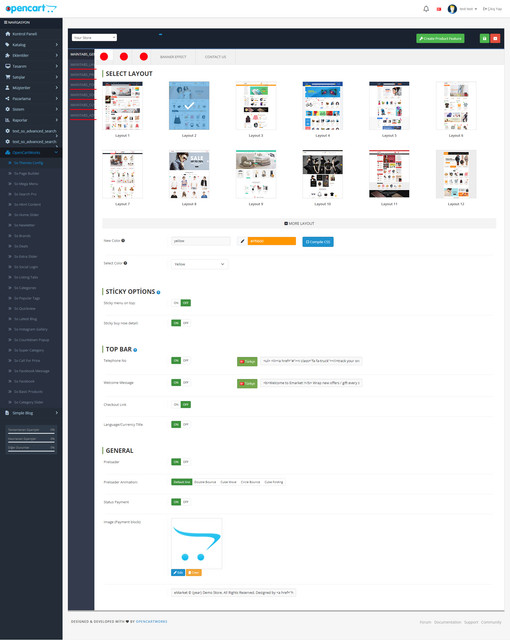Toggle the Preloader switch
The height and width of the screenshot is (640, 510).
tap(181, 462)
